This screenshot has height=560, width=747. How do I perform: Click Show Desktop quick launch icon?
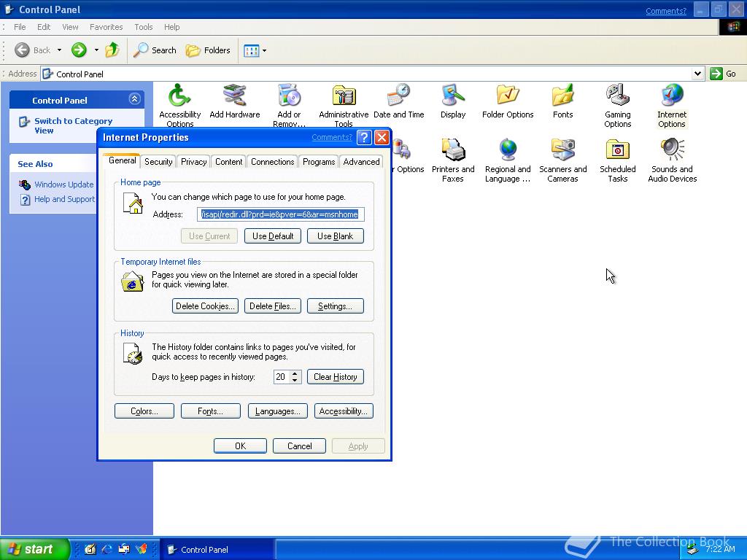pos(90,549)
